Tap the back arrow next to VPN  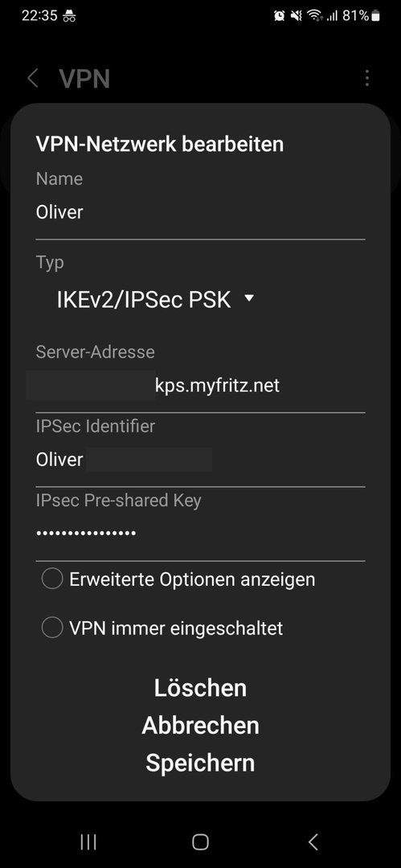[x=33, y=78]
